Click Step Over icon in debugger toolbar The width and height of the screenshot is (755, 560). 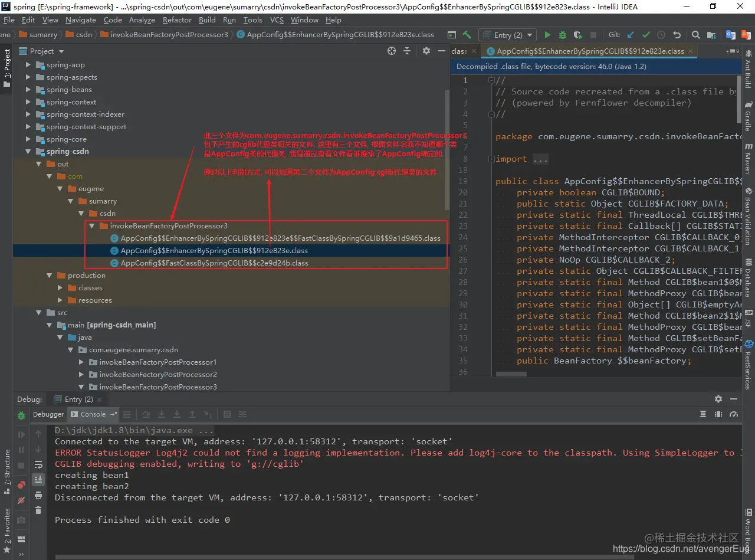tap(145, 414)
